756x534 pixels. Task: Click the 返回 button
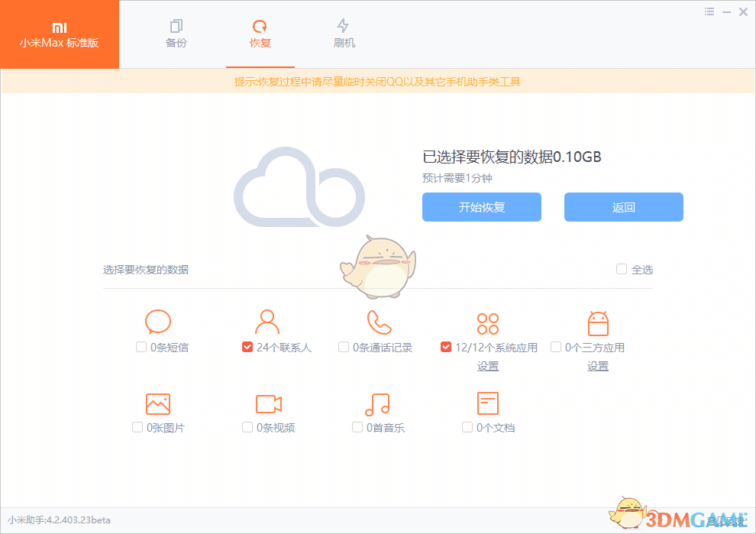623,207
